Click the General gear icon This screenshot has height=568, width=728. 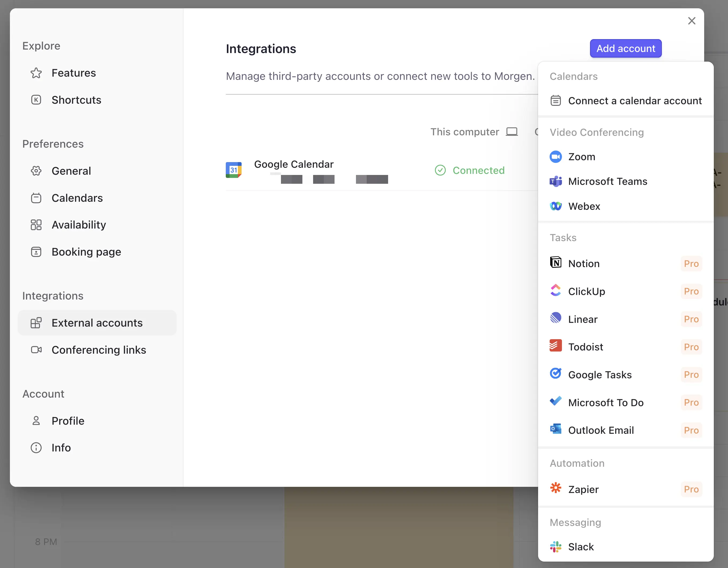[x=36, y=171]
